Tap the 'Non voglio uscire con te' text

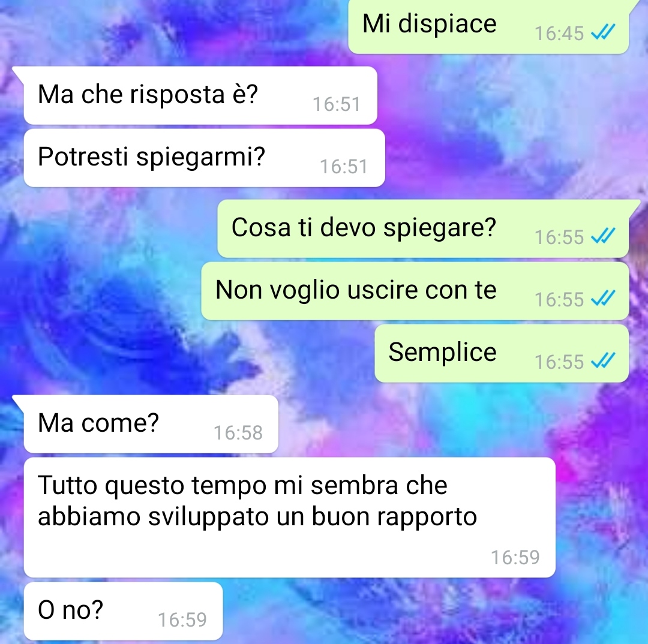(x=356, y=290)
